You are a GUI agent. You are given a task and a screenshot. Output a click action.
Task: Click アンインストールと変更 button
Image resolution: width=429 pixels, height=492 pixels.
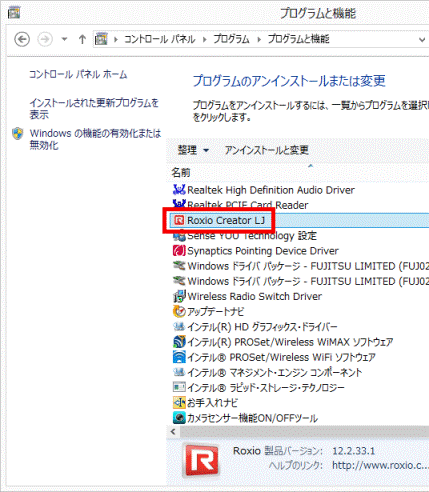[x=266, y=150]
